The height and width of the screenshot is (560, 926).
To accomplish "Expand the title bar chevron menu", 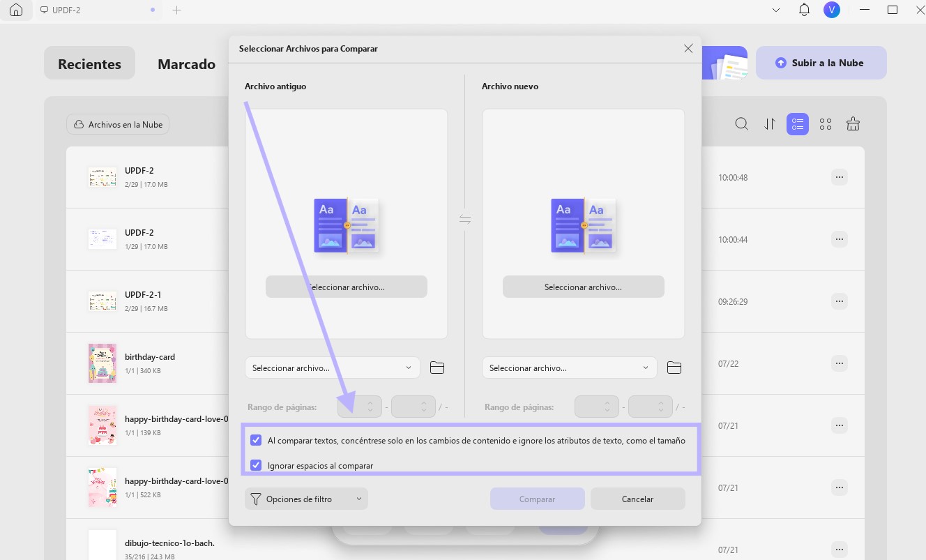I will pos(777,10).
